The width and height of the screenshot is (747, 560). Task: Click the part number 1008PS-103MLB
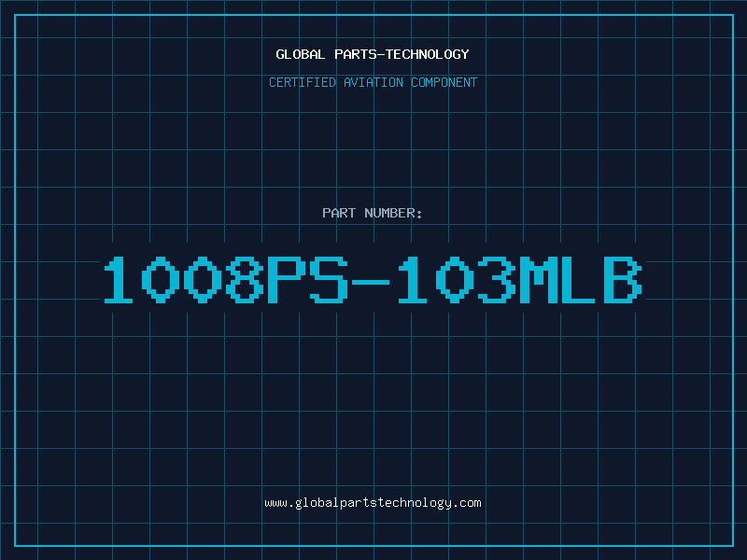coord(373,279)
